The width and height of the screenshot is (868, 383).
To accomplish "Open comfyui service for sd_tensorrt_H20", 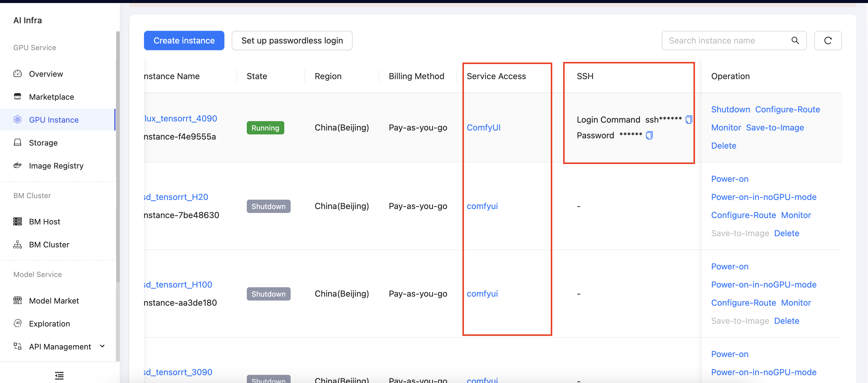I will click(x=482, y=206).
